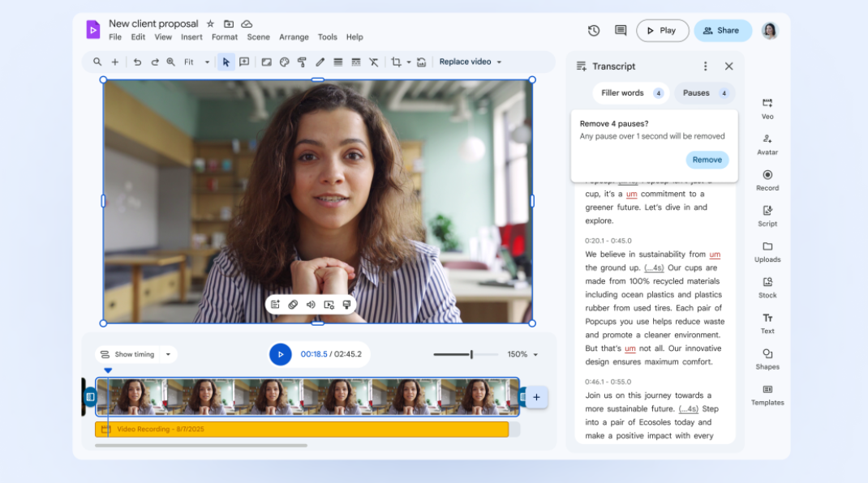868x483 pixels.
Task: Click the background image icon in toolbar
Action: tap(266, 62)
